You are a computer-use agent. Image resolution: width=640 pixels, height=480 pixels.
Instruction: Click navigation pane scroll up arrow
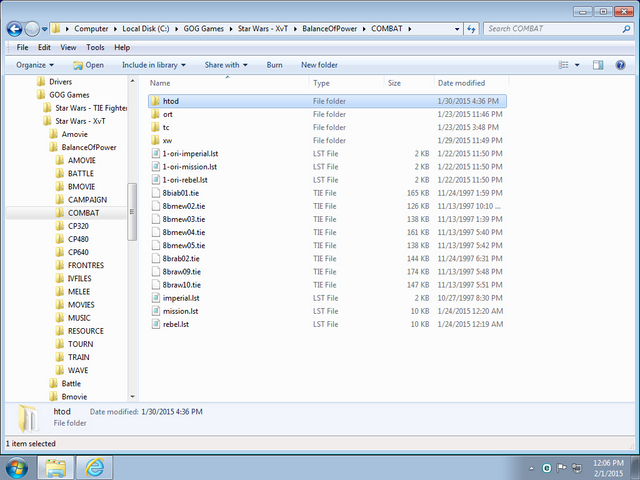pyautogui.click(x=133, y=81)
